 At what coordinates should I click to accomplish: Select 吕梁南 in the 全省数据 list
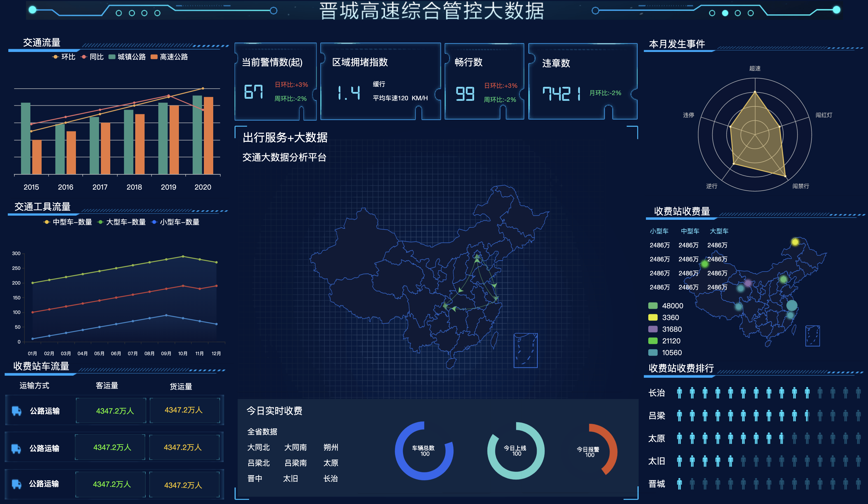(x=296, y=463)
